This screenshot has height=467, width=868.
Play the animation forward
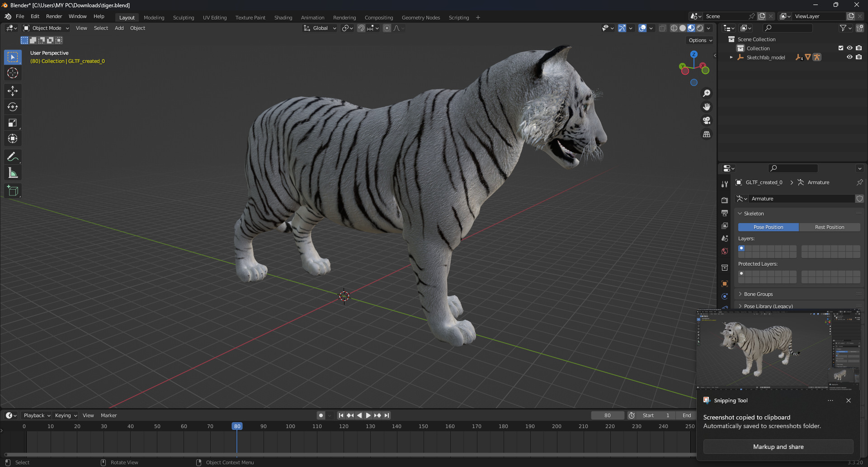click(x=368, y=415)
